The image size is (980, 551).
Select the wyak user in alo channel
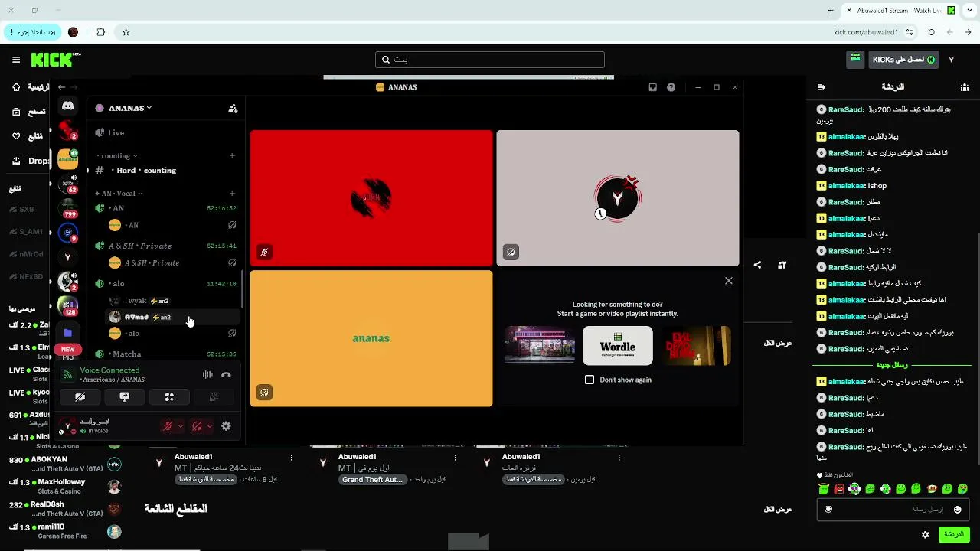click(173, 301)
